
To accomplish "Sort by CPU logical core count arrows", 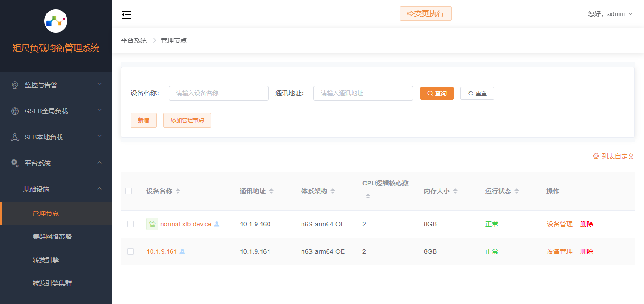I will coord(368,196).
